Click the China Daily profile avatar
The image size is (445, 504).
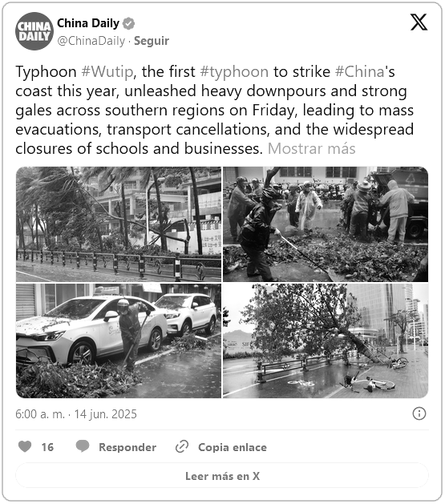(x=34, y=31)
